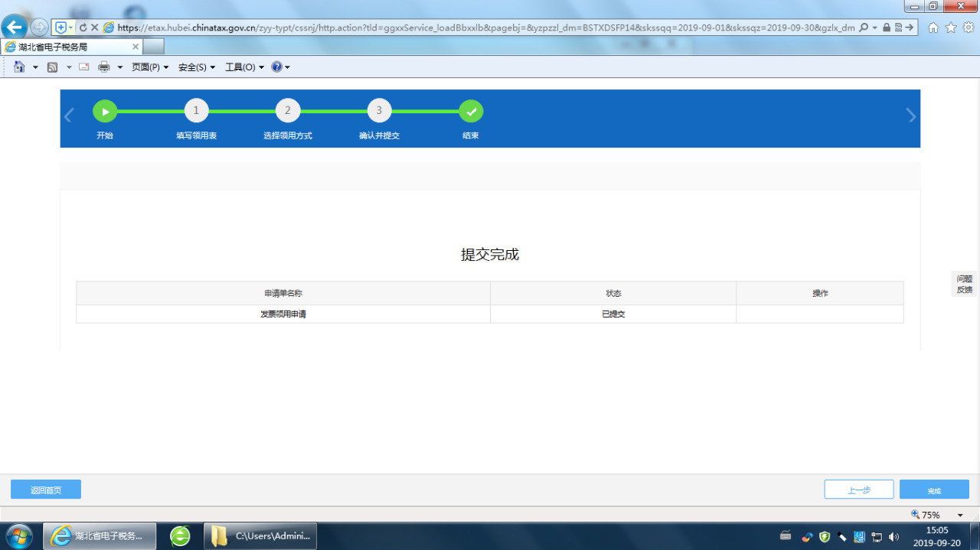Open the Windows Start button
980x550 pixels.
tap(19, 535)
